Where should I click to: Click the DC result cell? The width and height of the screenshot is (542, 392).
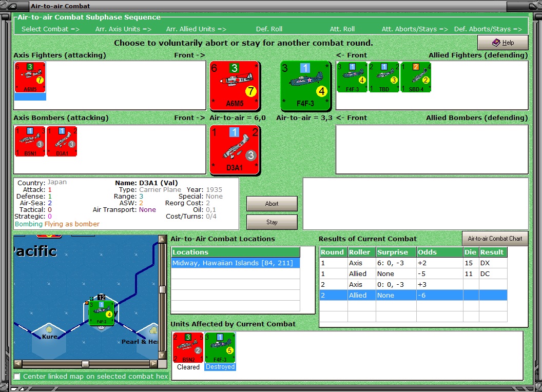tap(493, 274)
